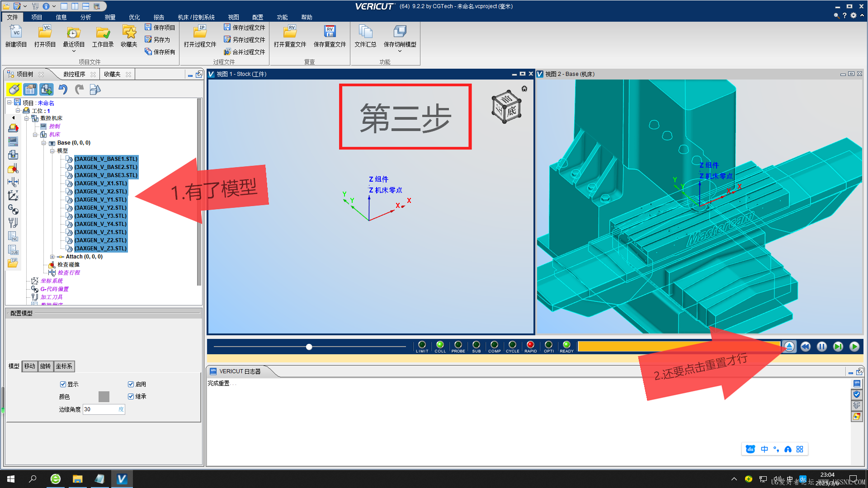868x488 pixels.
Task: Open Windows Start menu
Action: [11, 479]
